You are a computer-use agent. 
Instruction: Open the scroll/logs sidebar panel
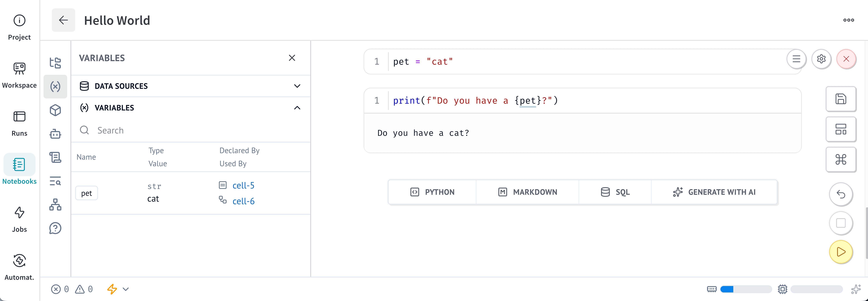pyautogui.click(x=55, y=157)
